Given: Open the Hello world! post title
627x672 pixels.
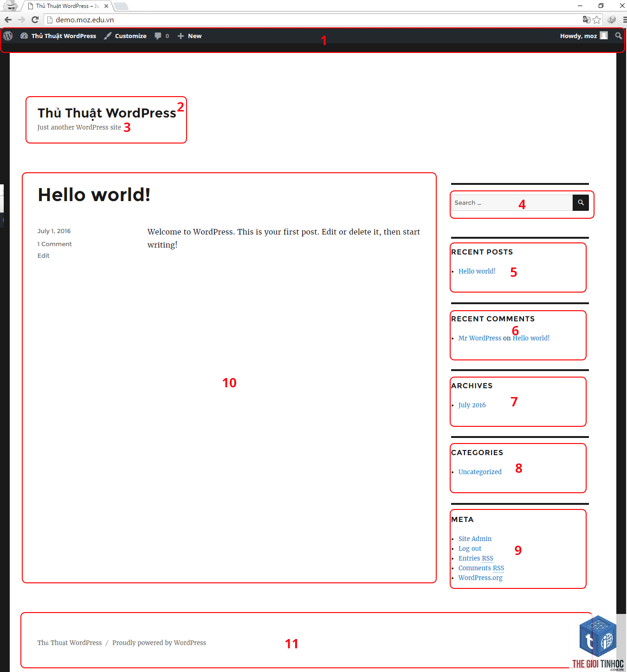Looking at the screenshot, I should tap(94, 195).
